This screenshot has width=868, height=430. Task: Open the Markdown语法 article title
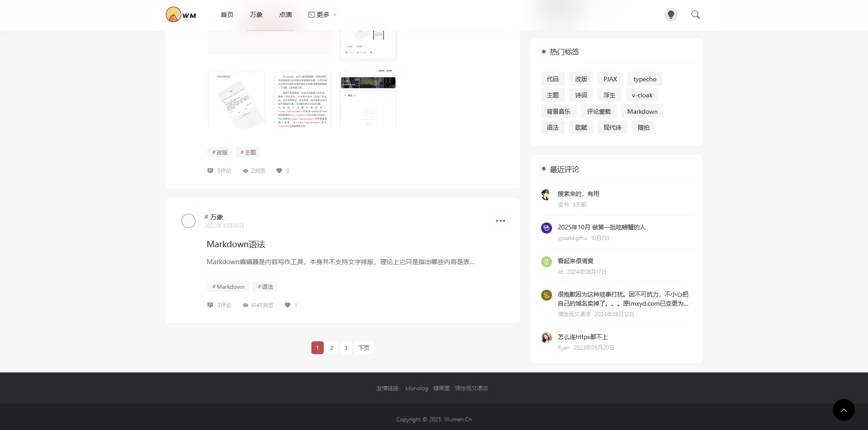tap(236, 244)
